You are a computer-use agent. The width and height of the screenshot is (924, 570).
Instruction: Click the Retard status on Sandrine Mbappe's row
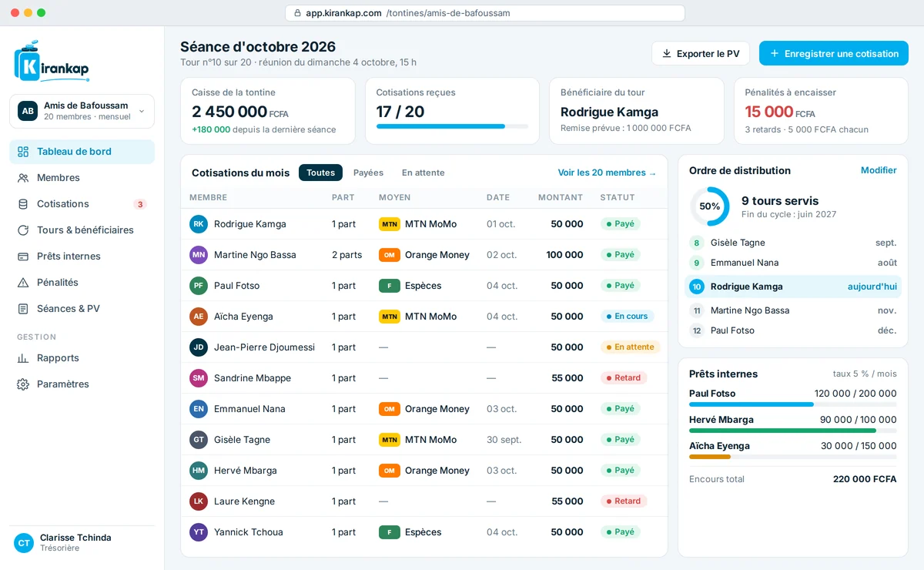624,378
